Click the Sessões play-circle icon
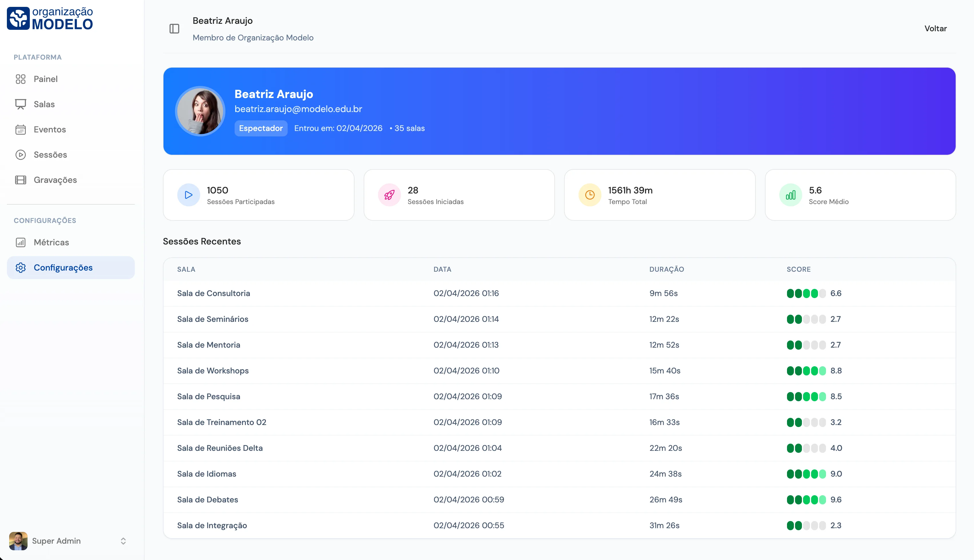 point(20,154)
